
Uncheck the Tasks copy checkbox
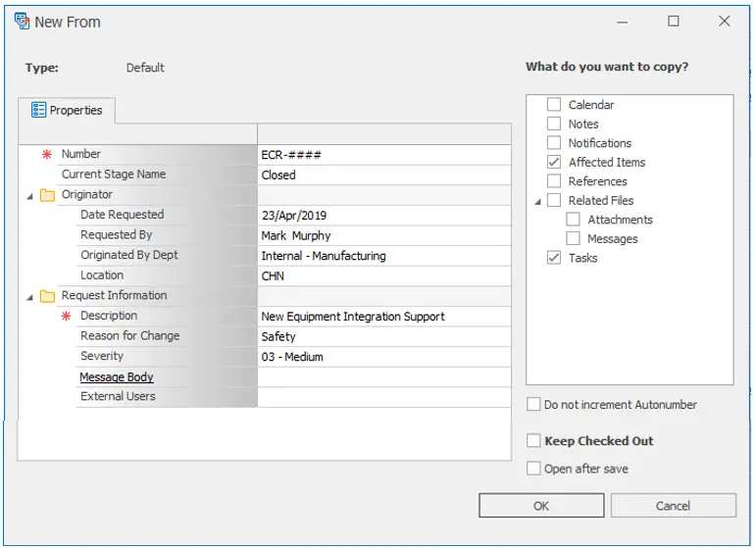(554, 259)
